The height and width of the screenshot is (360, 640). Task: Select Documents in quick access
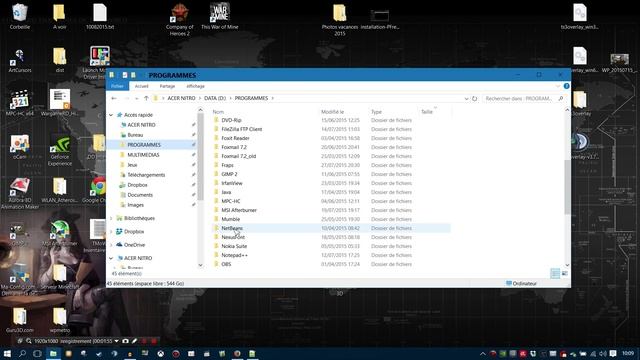(x=140, y=195)
